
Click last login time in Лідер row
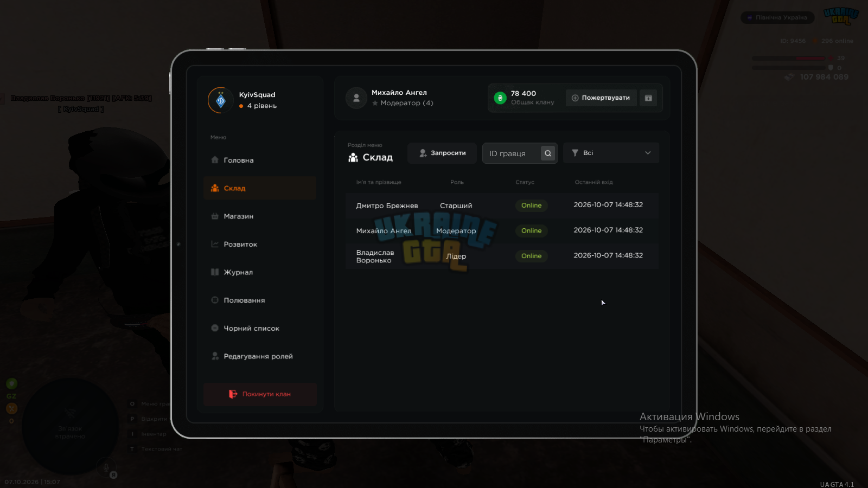pyautogui.click(x=608, y=255)
